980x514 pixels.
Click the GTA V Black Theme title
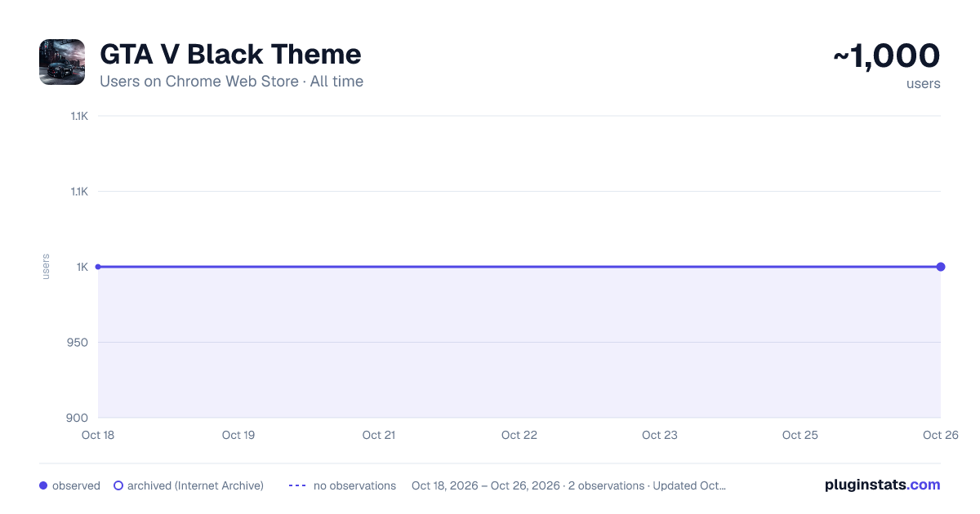(230, 55)
